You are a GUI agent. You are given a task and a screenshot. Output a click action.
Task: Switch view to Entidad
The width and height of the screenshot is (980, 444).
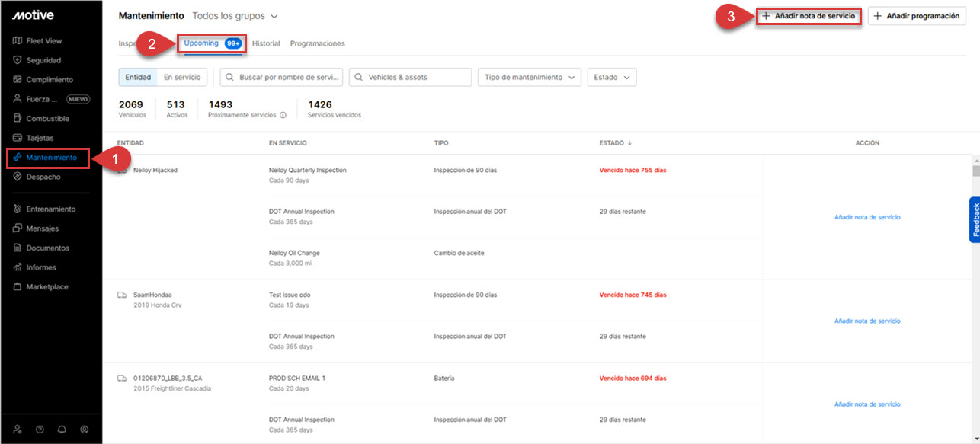138,77
